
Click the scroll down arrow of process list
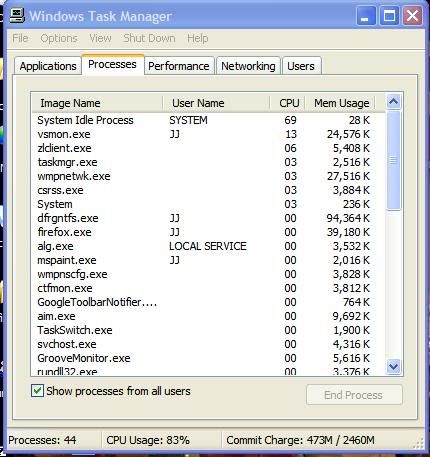(x=394, y=367)
